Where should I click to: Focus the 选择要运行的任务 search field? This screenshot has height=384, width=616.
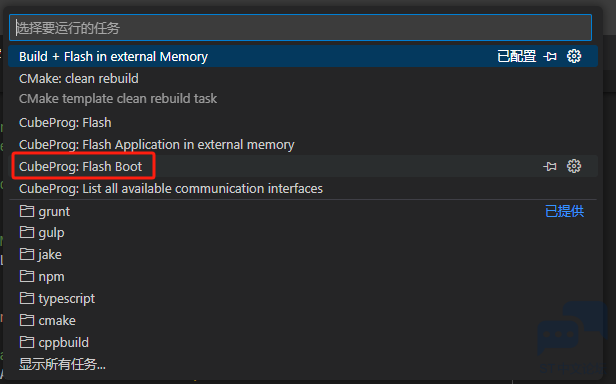click(x=301, y=28)
